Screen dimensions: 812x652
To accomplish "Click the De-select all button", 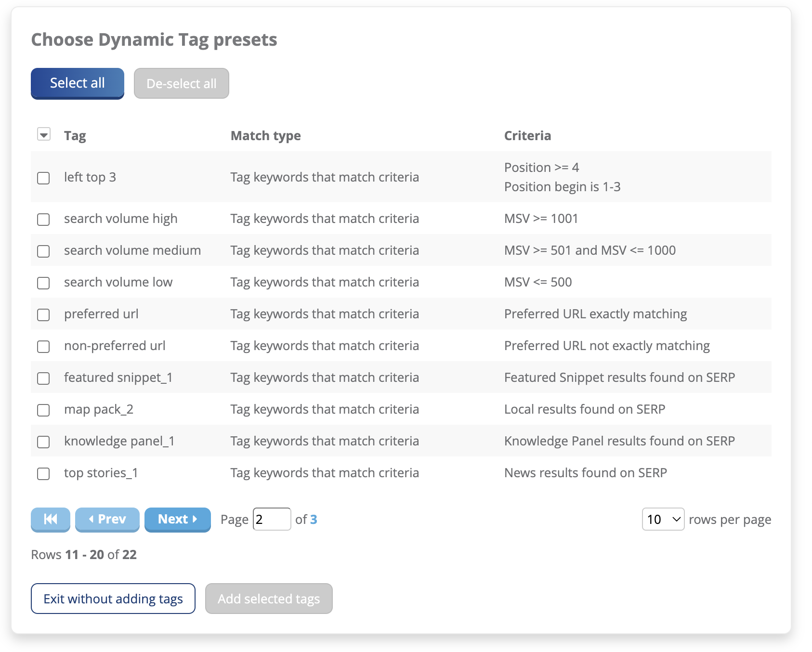I will 181,83.
